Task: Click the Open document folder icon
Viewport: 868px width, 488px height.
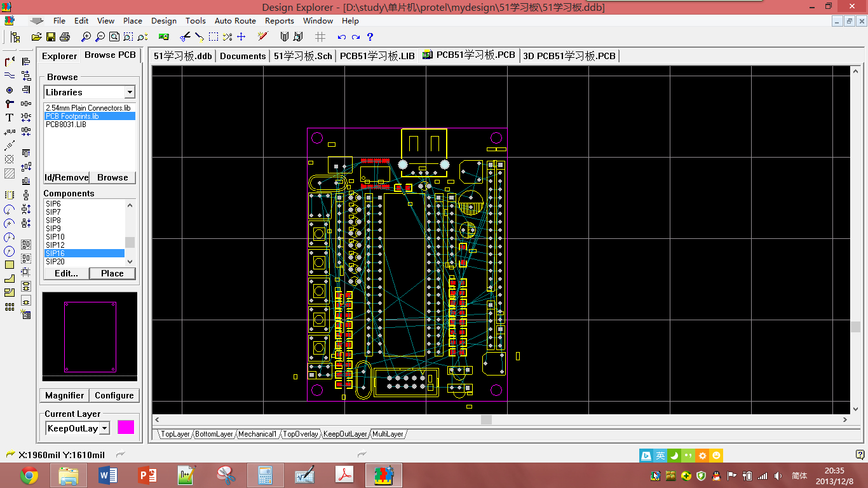Action: point(36,37)
